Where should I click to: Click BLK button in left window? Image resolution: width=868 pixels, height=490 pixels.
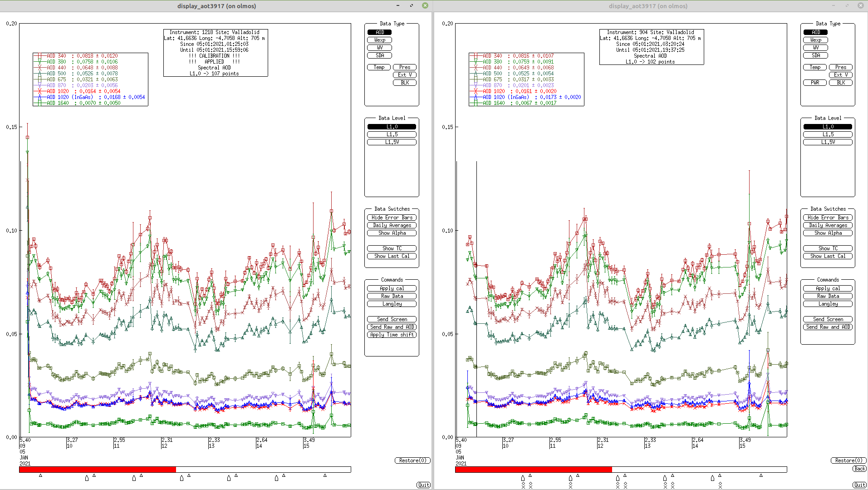coord(405,83)
